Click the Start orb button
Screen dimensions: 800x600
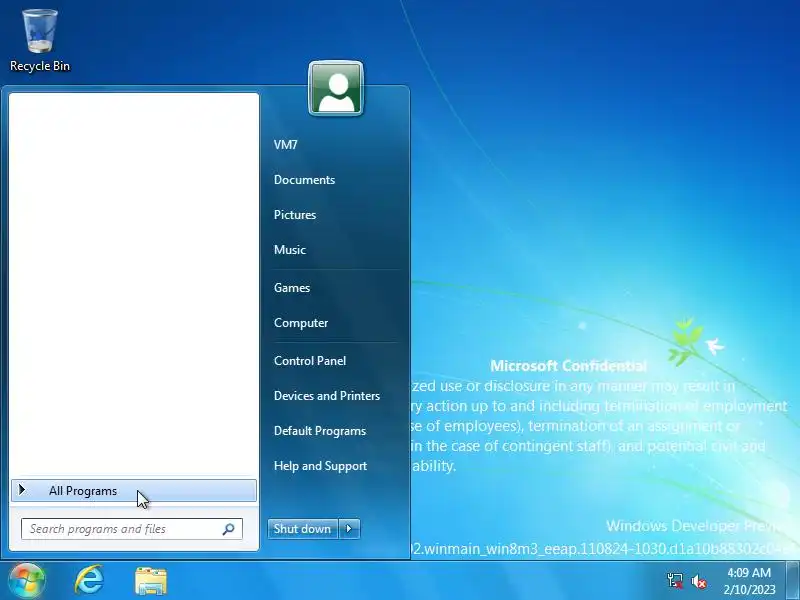point(26,580)
